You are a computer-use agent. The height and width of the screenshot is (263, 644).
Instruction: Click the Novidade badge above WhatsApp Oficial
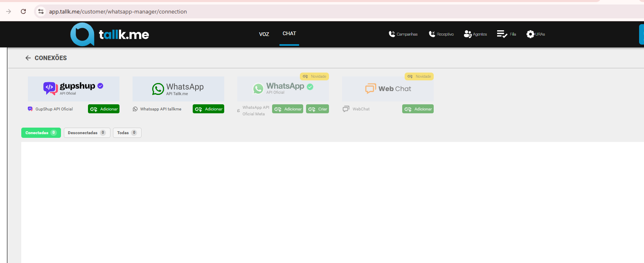314,76
